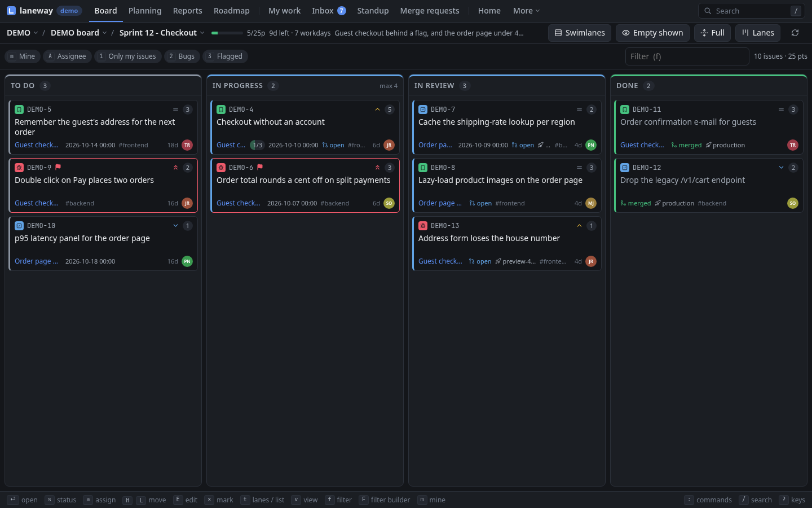Screen dimensions: 812x508
Task: Click the MJ assignee avatar on DEMO-8
Action: (x=591, y=203)
